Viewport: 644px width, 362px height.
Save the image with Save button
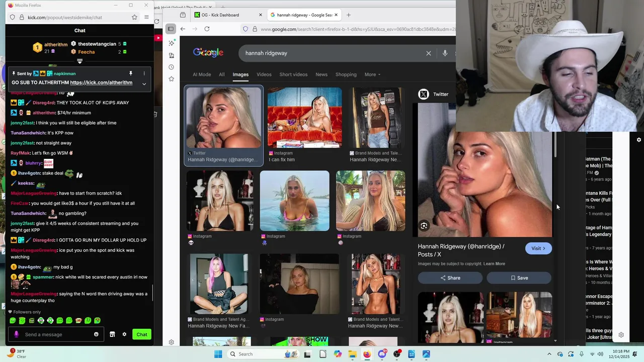[519, 278]
